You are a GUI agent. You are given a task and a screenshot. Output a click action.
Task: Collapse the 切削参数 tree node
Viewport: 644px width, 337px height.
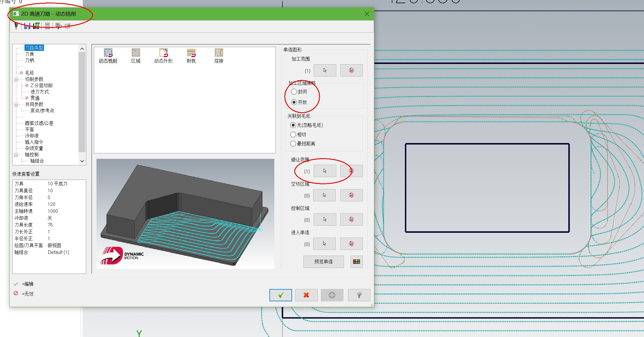(16, 79)
